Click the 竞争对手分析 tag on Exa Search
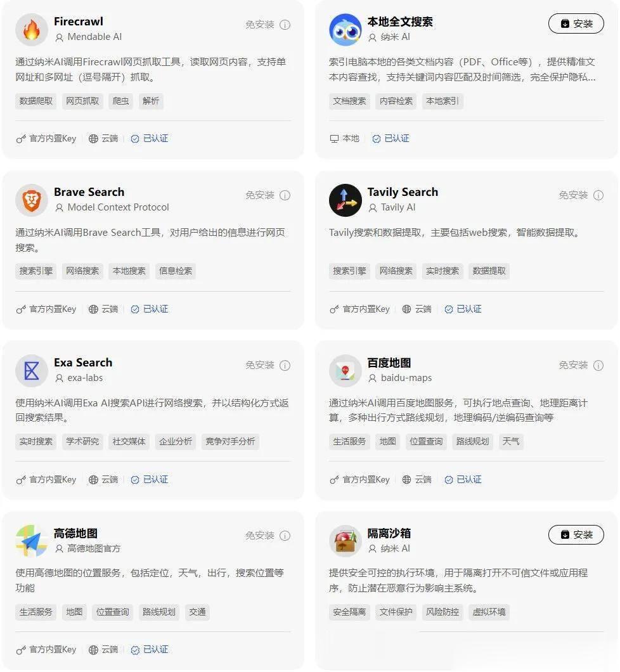Viewport: 620px width, 672px height. (230, 441)
